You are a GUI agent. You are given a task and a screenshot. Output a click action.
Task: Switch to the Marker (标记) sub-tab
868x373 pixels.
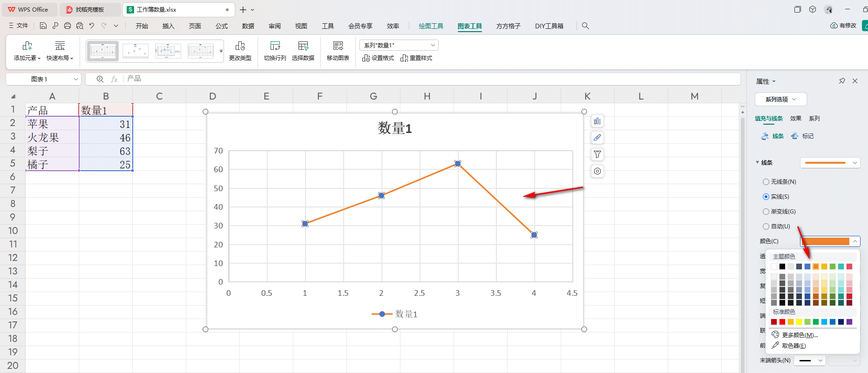[x=803, y=136]
